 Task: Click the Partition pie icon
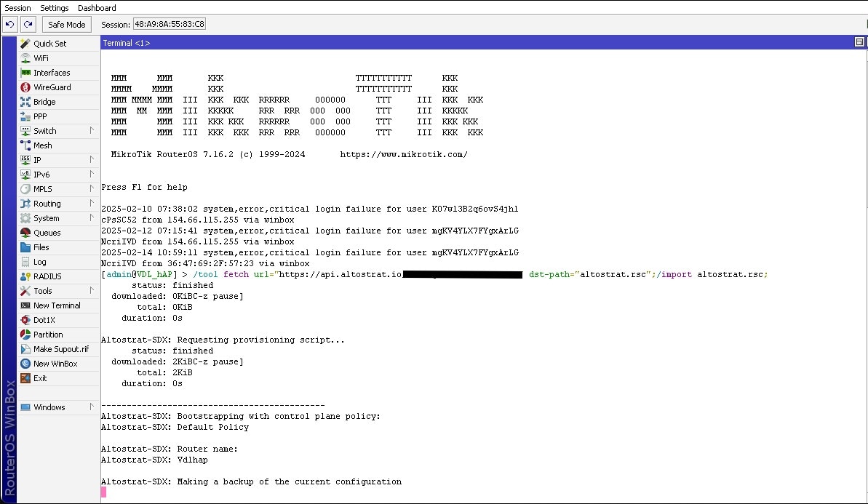coord(25,335)
